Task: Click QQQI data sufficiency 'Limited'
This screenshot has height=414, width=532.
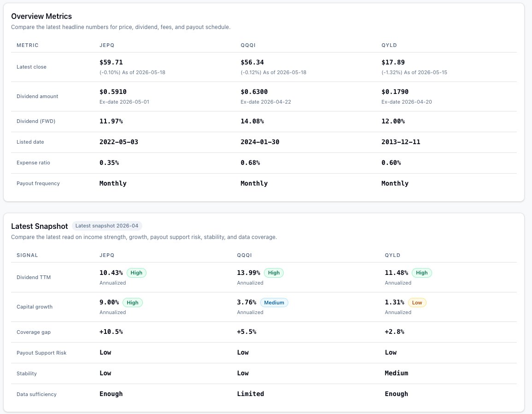Action: (x=251, y=394)
